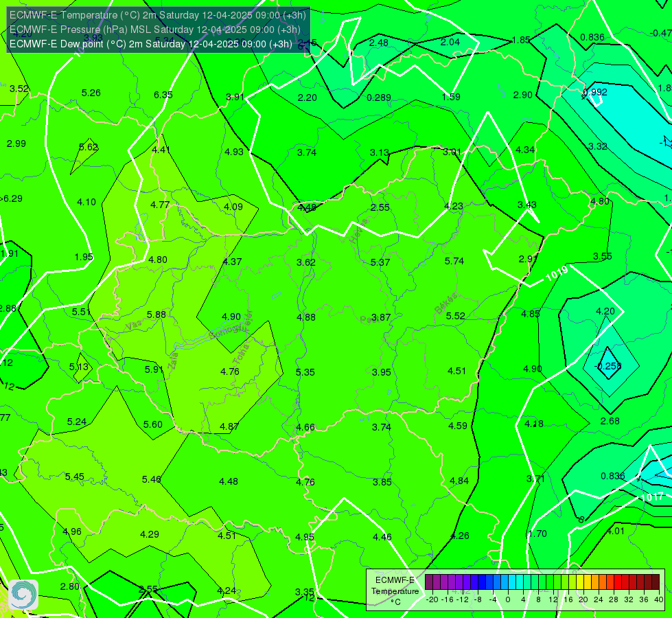This screenshot has width=672, height=618.
Task: Click the 4.95 temperature value
Action: click(x=305, y=537)
